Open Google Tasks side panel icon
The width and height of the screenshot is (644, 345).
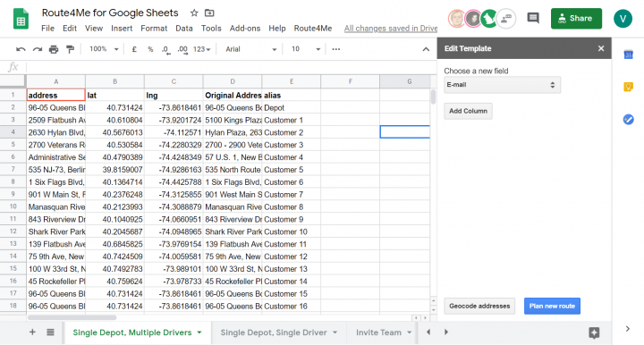click(x=628, y=120)
